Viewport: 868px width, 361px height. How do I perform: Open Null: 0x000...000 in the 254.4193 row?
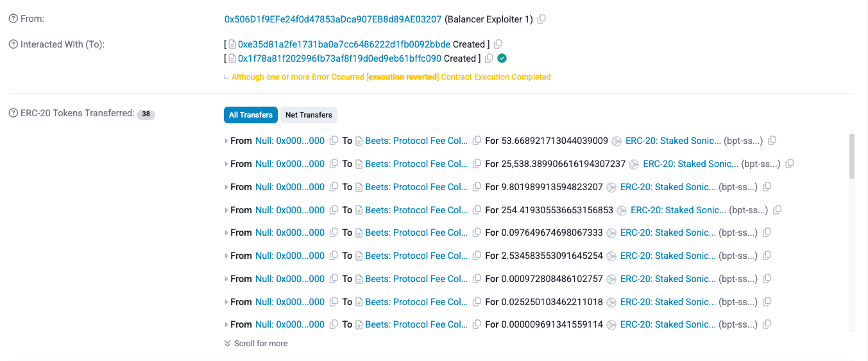pos(290,210)
